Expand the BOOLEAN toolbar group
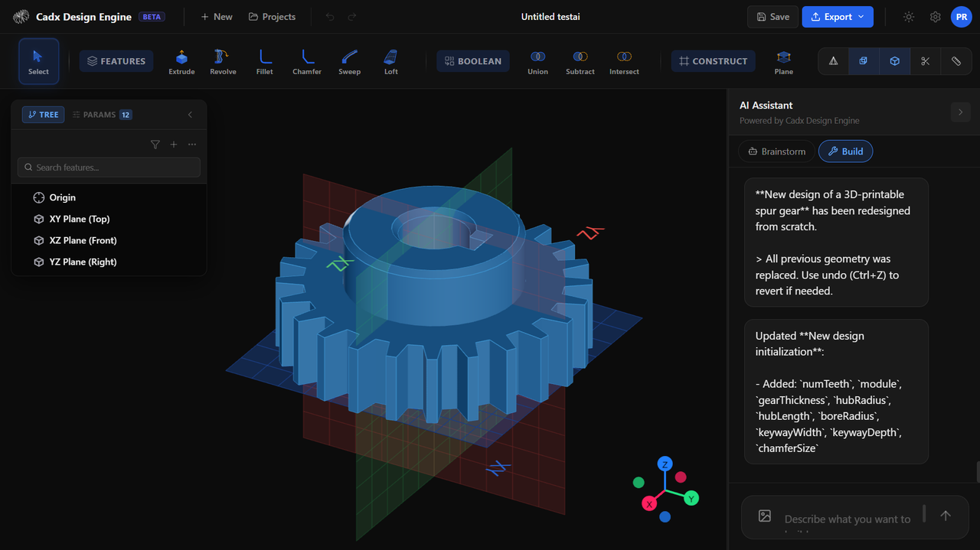The width and height of the screenshot is (980, 550). click(473, 61)
